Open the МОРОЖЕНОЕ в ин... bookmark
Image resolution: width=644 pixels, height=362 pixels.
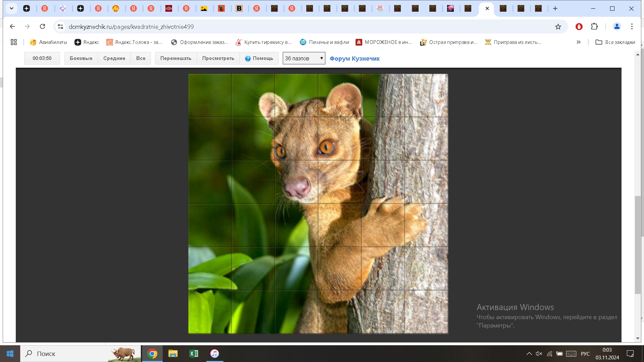384,42
